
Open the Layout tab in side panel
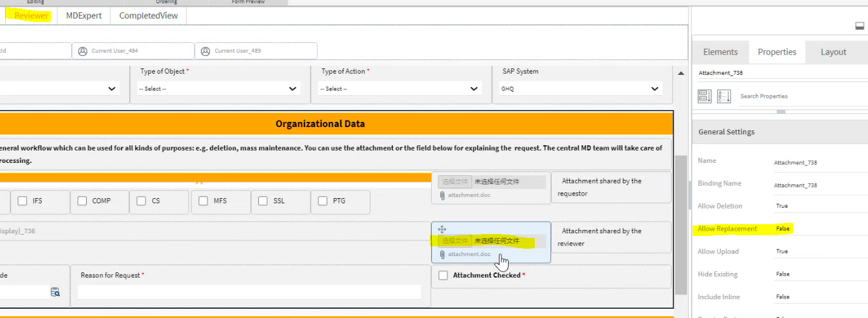[833, 52]
